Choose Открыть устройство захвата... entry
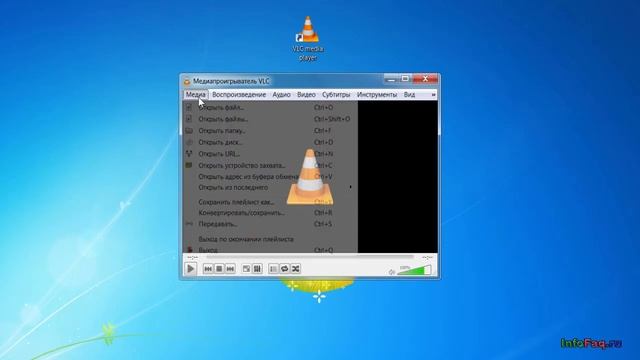 tap(270, 165)
